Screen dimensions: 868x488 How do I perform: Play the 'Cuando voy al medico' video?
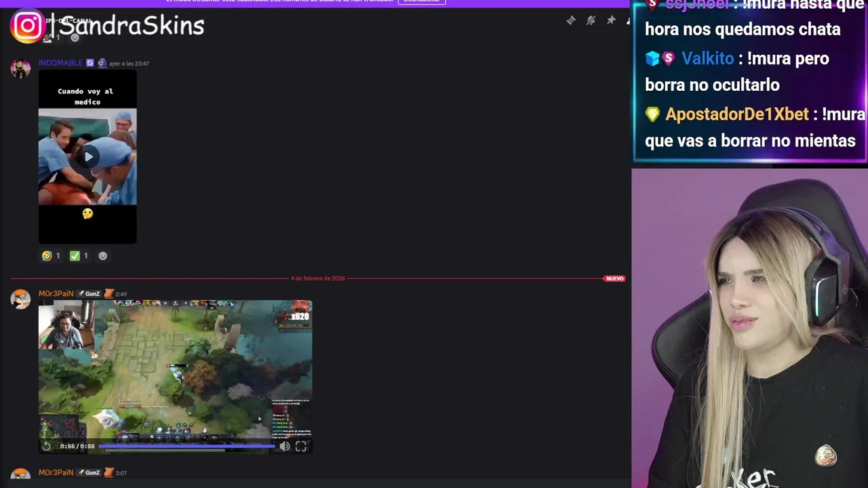coord(88,157)
